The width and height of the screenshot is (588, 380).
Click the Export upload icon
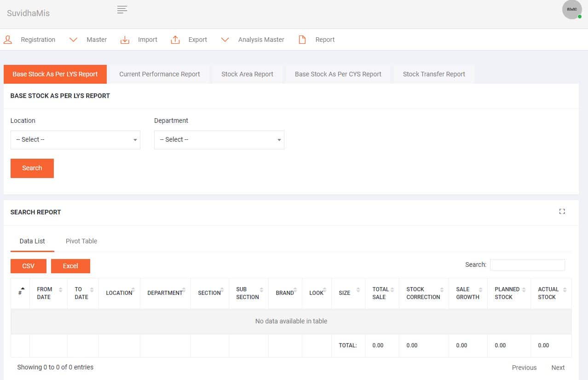(x=175, y=40)
